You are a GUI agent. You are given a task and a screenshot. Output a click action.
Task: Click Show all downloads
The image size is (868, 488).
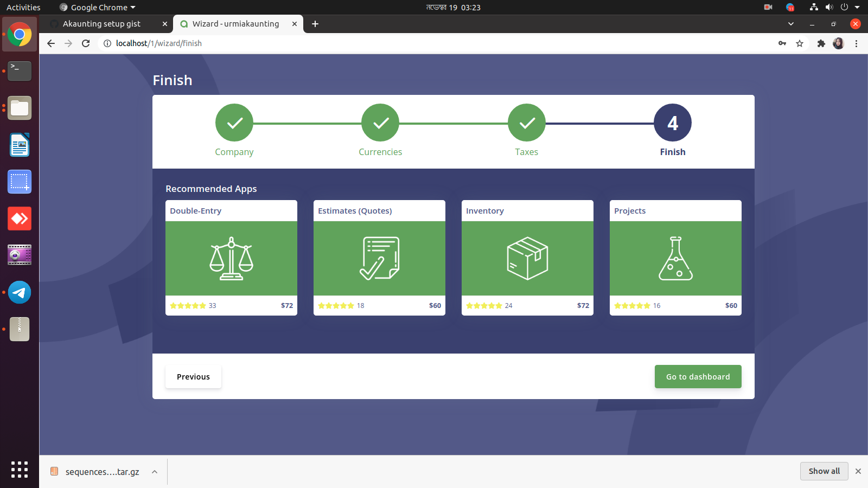(x=824, y=471)
